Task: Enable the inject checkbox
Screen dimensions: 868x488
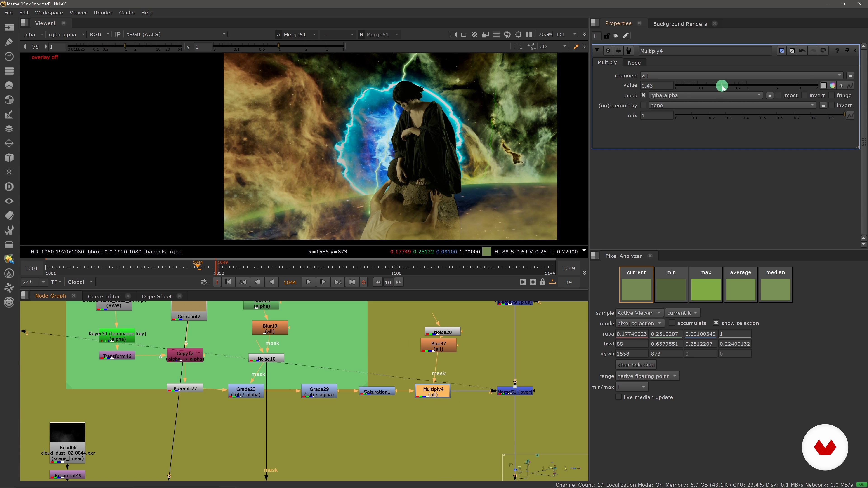Action: click(x=778, y=95)
